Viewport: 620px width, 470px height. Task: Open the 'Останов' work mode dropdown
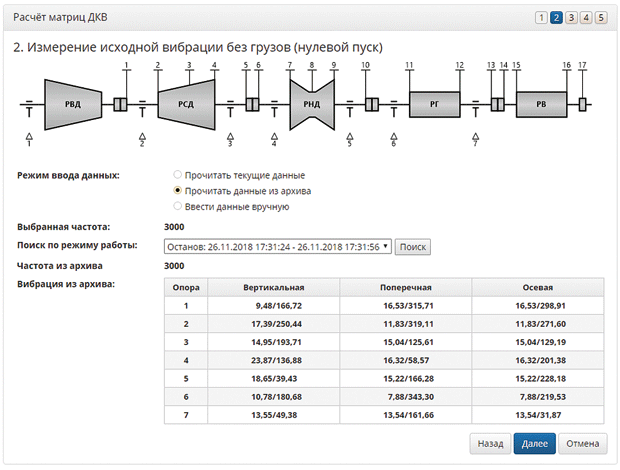click(278, 247)
